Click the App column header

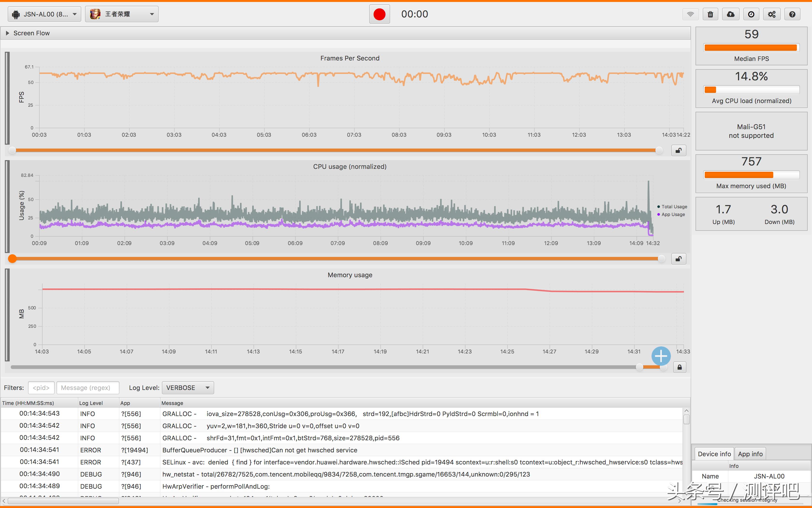tap(139, 403)
